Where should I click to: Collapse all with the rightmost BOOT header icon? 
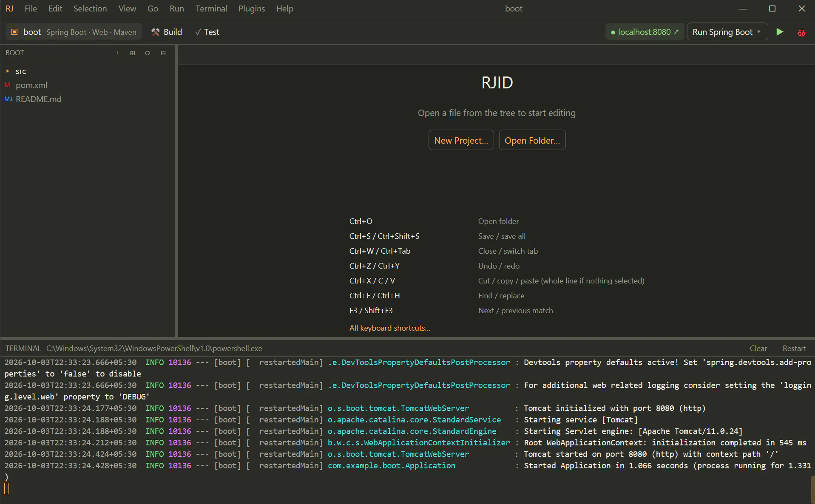tap(163, 53)
